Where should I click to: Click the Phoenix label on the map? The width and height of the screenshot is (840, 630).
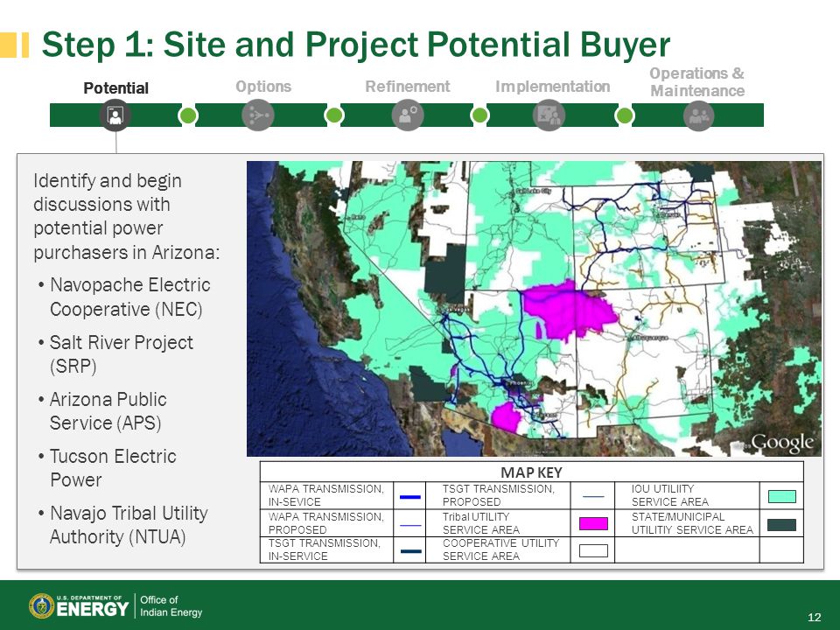[x=521, y=383]
